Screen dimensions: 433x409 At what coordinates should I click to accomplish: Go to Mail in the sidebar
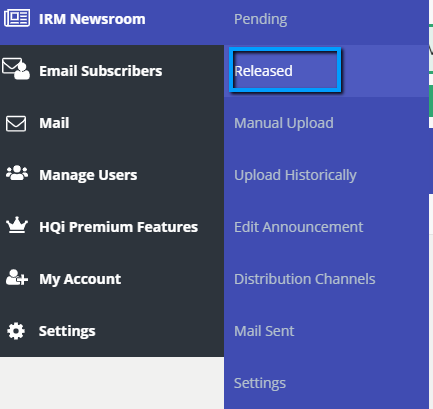click(x=54, y=123)
